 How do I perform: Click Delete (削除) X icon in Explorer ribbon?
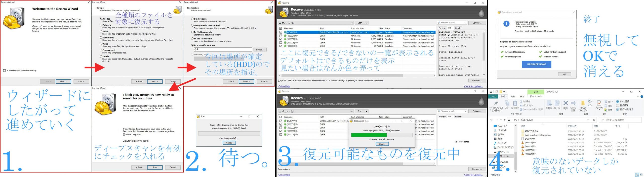tap(566, 103)
